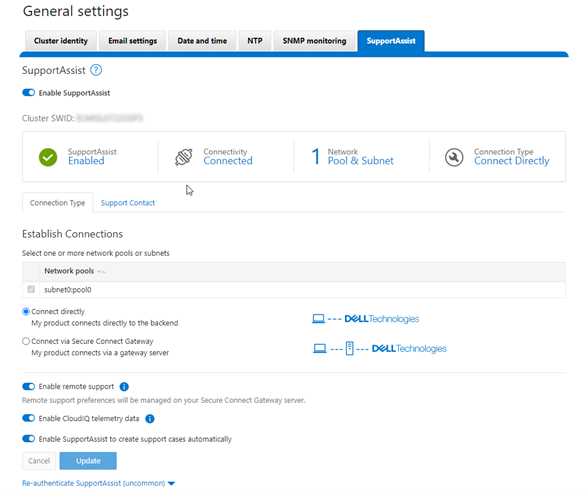Toggle automatic support case creation switch

click(x=28, y=439)
